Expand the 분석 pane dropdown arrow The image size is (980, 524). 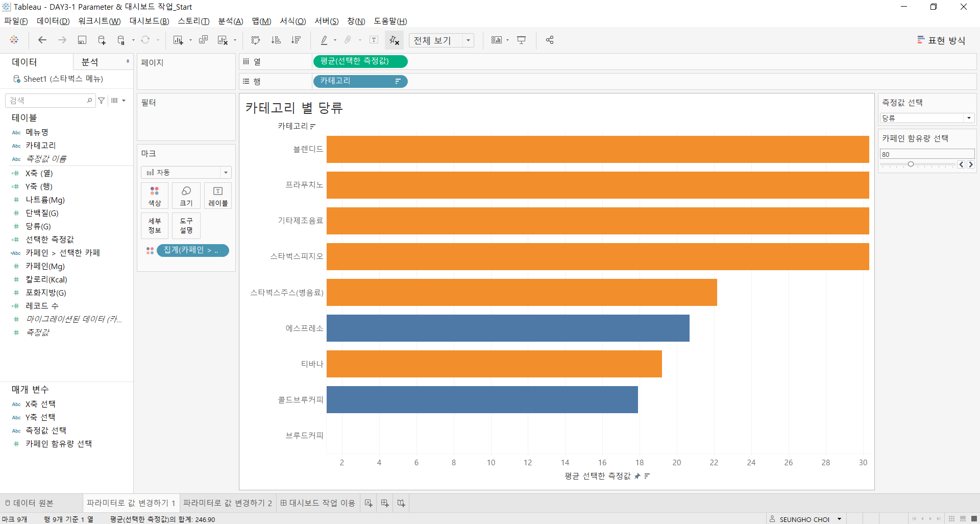click(128, 61)
